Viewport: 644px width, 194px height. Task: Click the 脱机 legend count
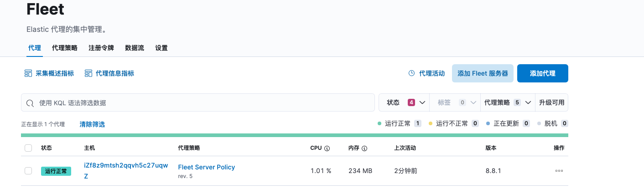pyautogui.click(x=565, y=123)
